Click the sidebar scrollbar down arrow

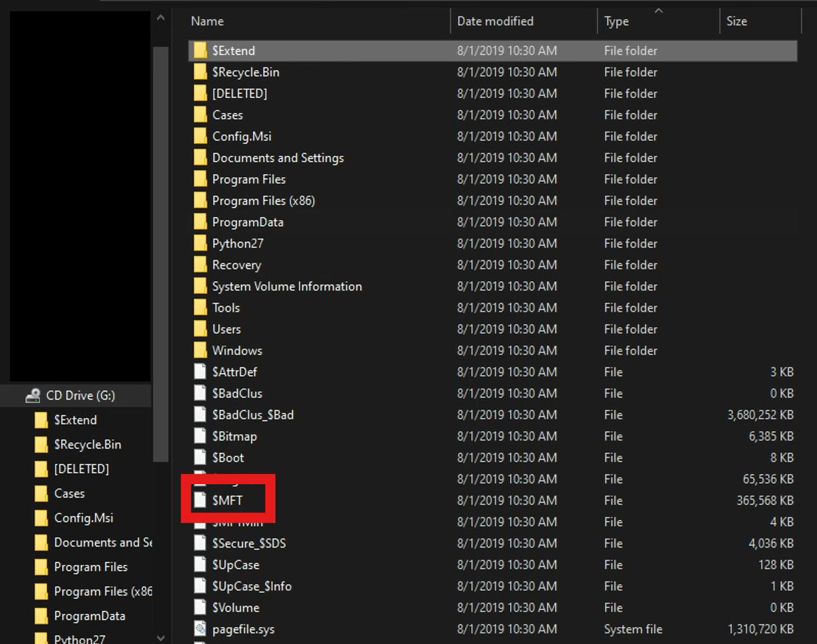pos(161,638)
